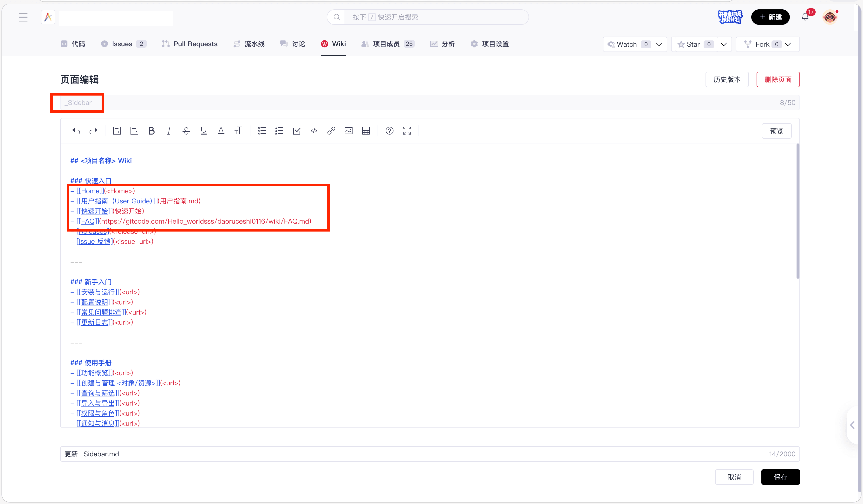This screenshot has height=504, width=863.
Task: Click the 删除页面 delete page button
Action: 778,79
